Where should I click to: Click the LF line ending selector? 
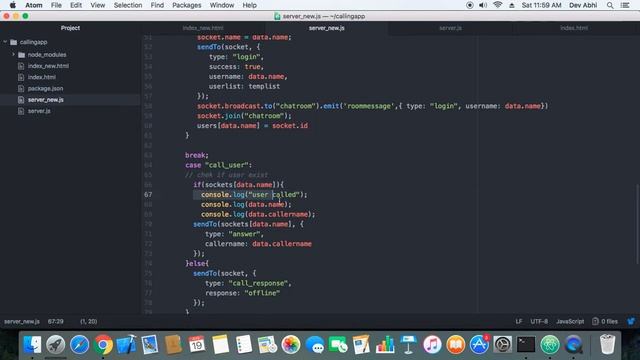tap(519, 321)
